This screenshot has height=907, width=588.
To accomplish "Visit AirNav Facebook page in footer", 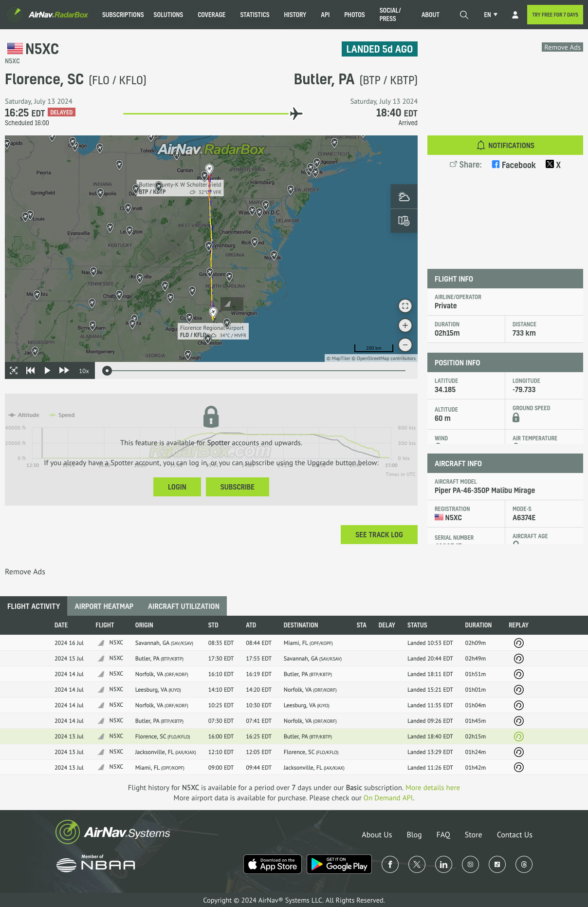I will coord(390,865).
